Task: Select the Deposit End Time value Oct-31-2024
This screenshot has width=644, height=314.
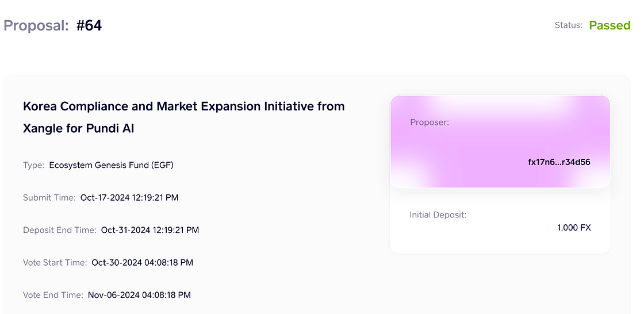Action: tap(150, 230)
